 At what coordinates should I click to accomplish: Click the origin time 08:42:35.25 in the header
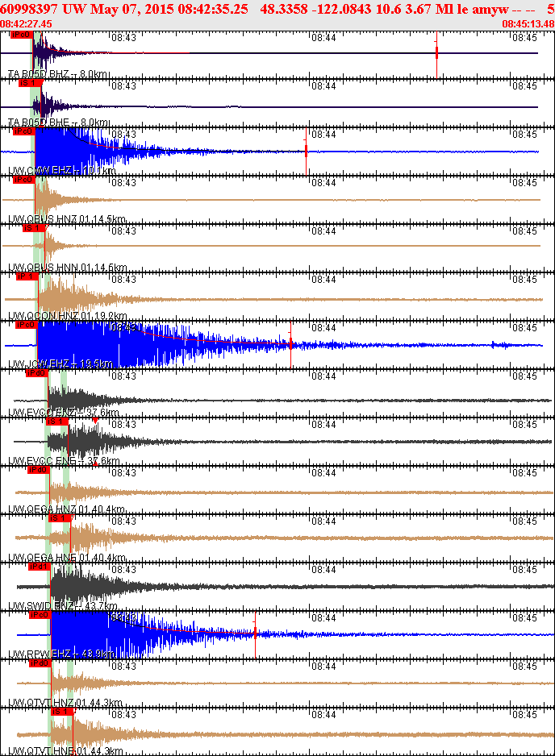tap(215, 9)
